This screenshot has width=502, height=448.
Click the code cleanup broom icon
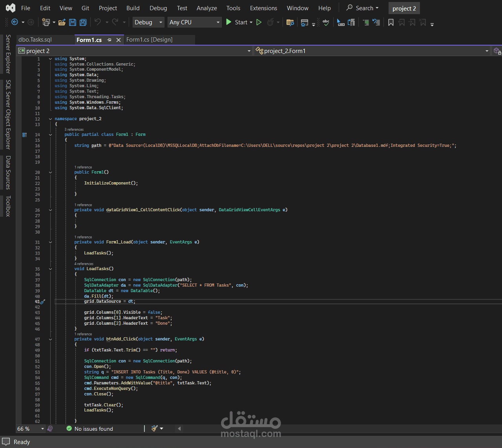tap(155, 428)
